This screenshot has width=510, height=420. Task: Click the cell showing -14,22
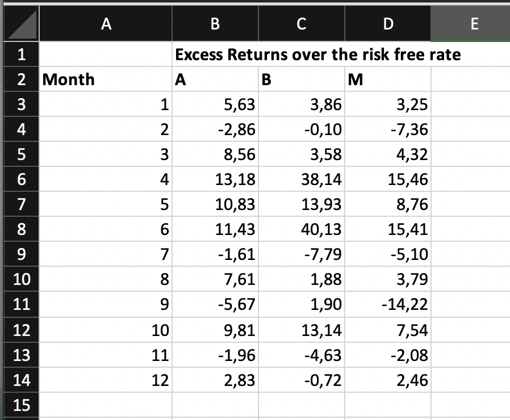(387, 304)
